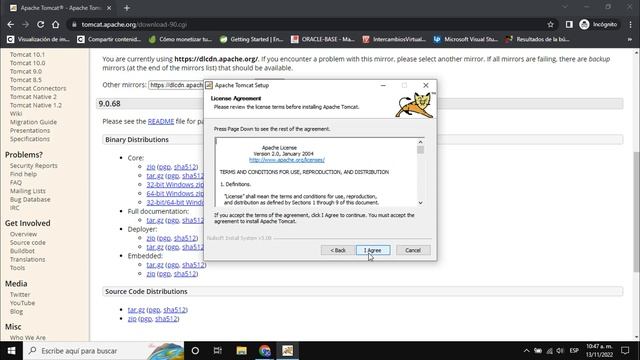Image resolution: width=640 pixels, height=360 pixels.
Task: Click the license text scrollbar thumb
Action: [420, 150]
